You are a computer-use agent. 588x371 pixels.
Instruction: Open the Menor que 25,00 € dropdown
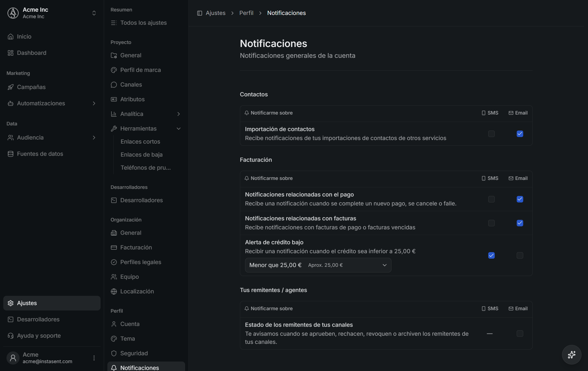318,265
